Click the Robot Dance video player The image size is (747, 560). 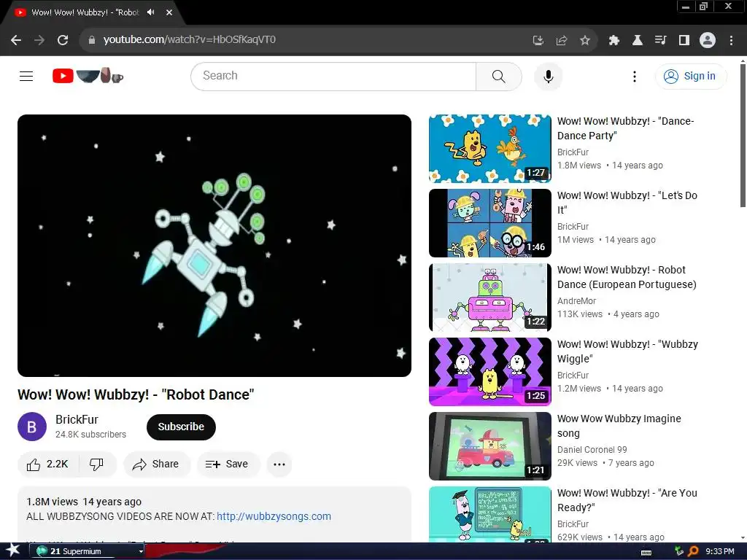[214, 246]
